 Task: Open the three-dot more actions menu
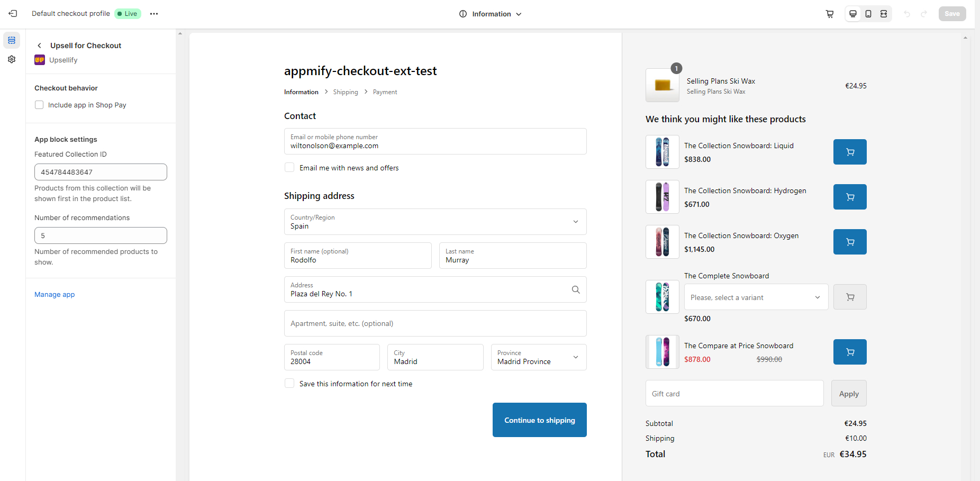154,14
